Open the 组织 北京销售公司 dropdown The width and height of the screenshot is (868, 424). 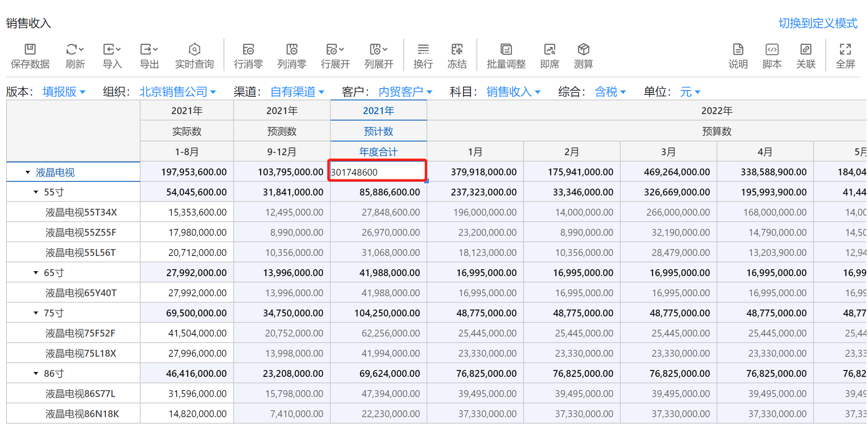click(x=178, y=92)
